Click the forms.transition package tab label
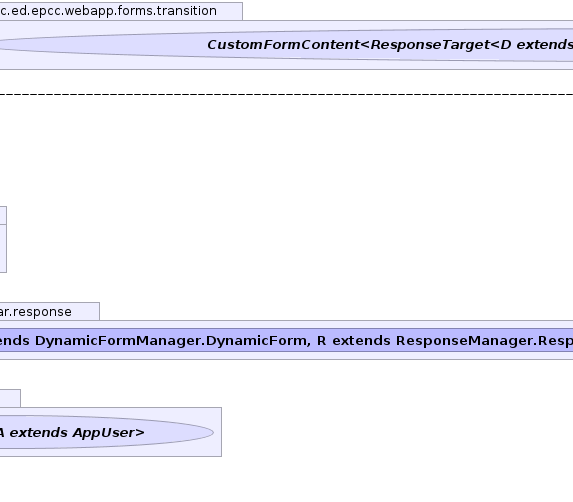 click(108, 11)
